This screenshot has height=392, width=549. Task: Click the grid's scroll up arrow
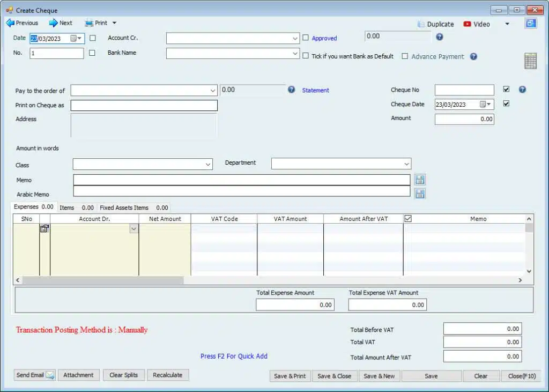point(529,219)
